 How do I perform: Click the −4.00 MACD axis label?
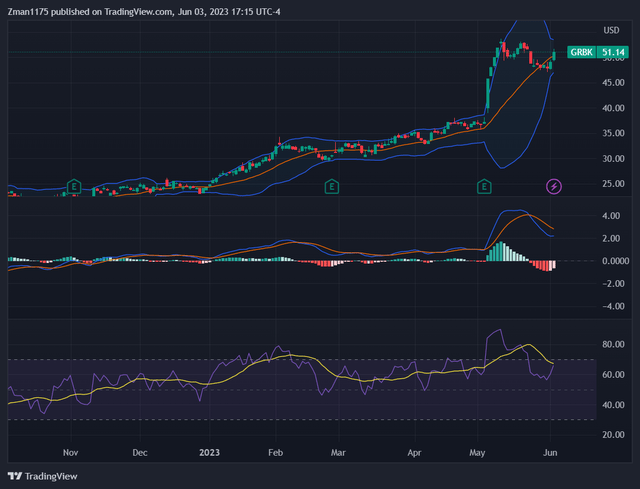(x=611, y=306)
